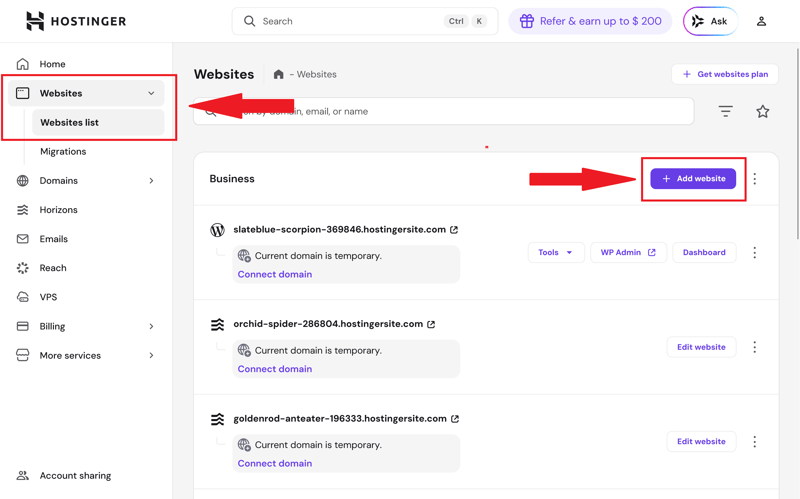
Task: Expand More services menu
Action: [x=151, y=355]
